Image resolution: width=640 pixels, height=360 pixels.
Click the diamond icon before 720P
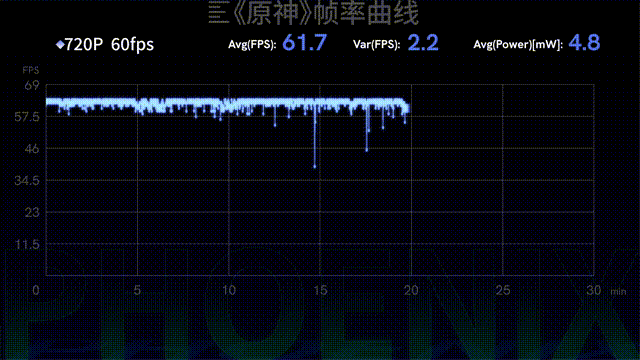[x=60, y=44]
